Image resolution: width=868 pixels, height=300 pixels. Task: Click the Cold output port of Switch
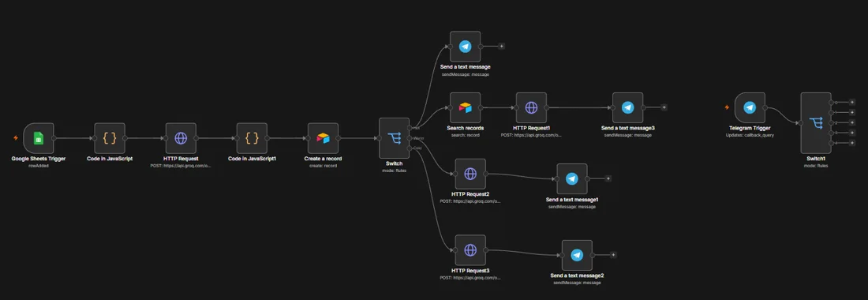(x=410, y=148)
